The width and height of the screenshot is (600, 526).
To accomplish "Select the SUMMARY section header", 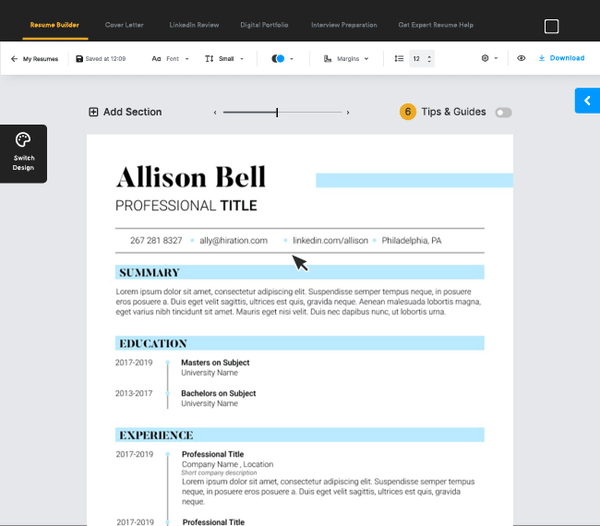I will tap(300, 272).
